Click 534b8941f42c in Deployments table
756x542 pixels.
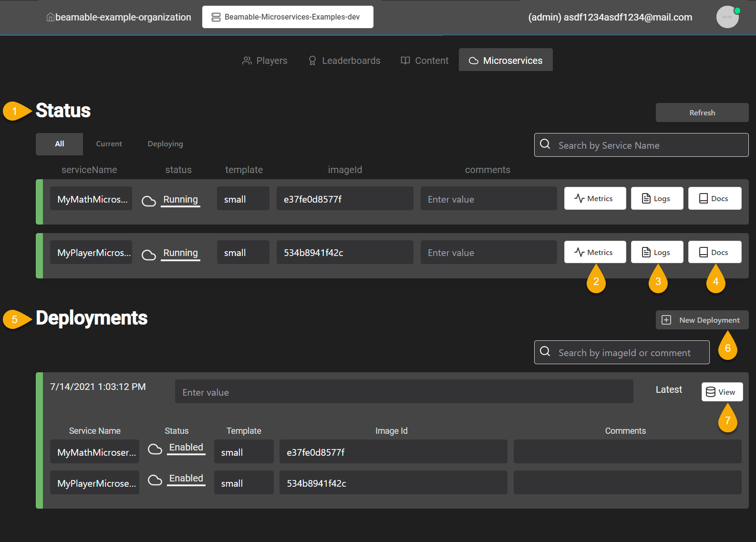click(x=393, y=482)
